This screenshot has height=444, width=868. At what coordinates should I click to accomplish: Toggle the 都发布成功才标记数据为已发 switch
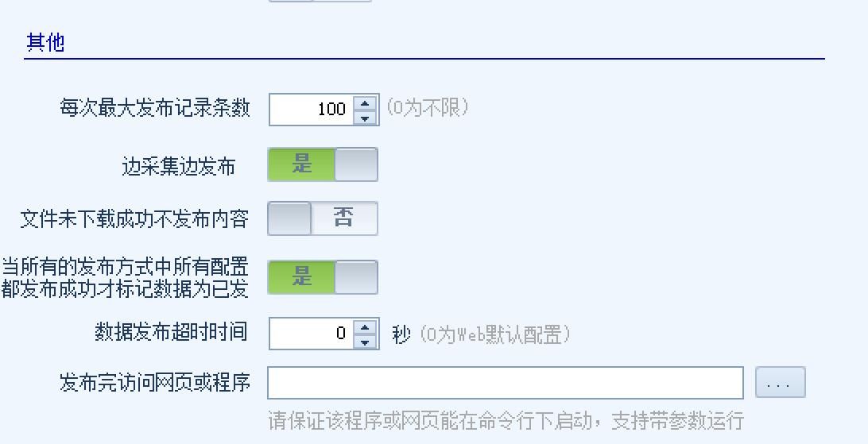[x=323, y=277]
